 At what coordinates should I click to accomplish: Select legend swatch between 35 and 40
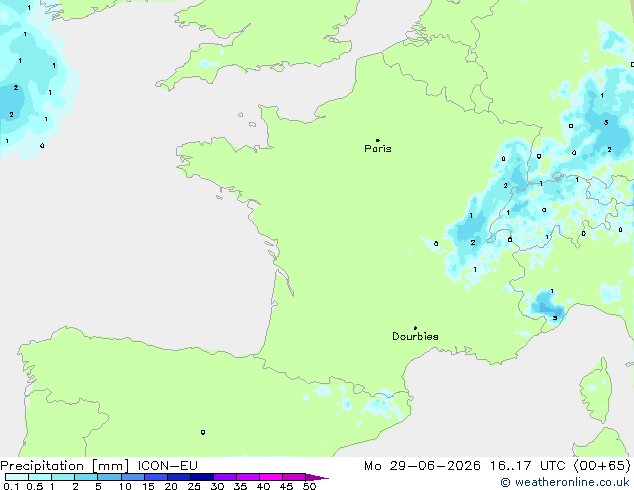pyautogui.click(x=248, y=477)
